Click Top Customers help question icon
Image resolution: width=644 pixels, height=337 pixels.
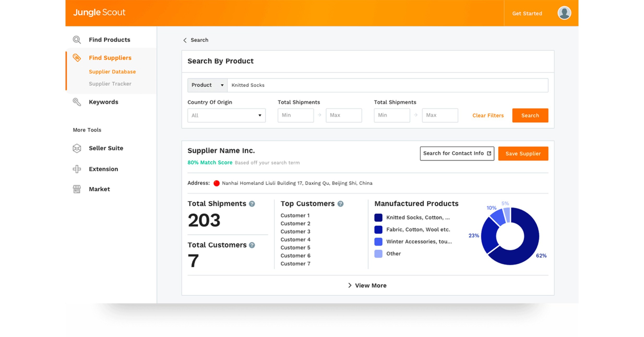(x=340, y=204)
